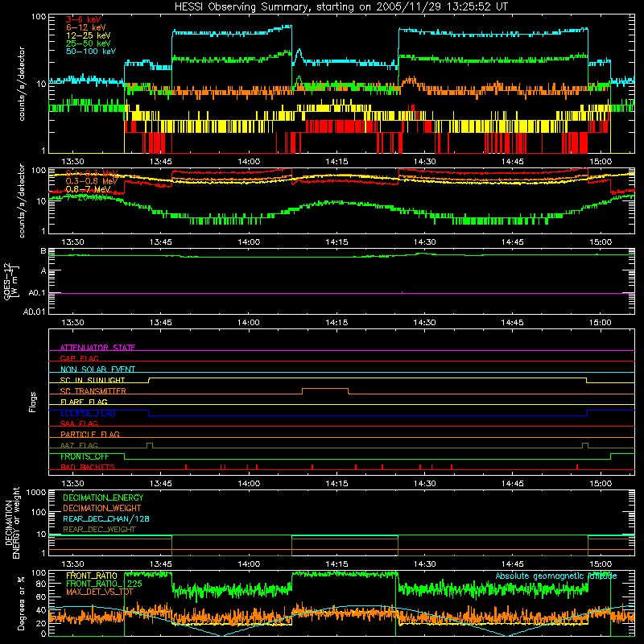
Task: Click the A0.1 tick label on GOES axis
Action: coord(36,293)
